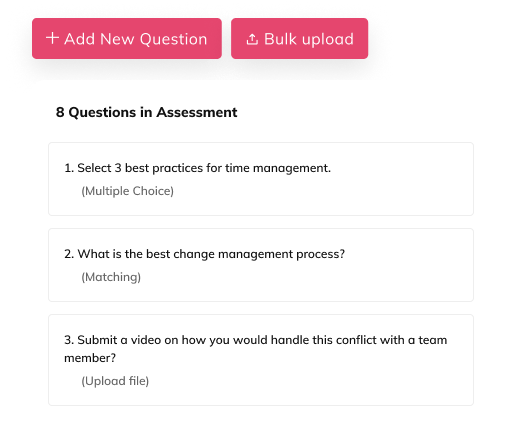Click the plus icon in Add New Question
Image resolution: width=522 pixels, height=425 pixels.
tap(52, 38)
